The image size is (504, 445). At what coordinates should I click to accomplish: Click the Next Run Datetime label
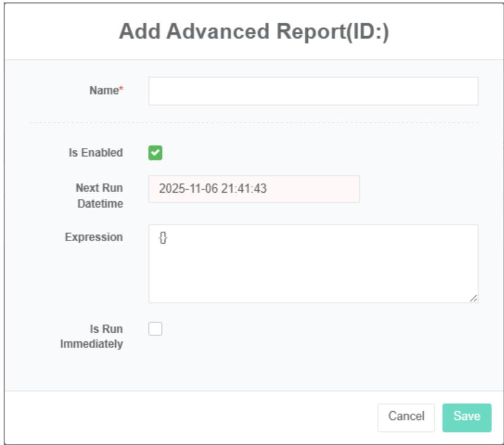[99, 196]
